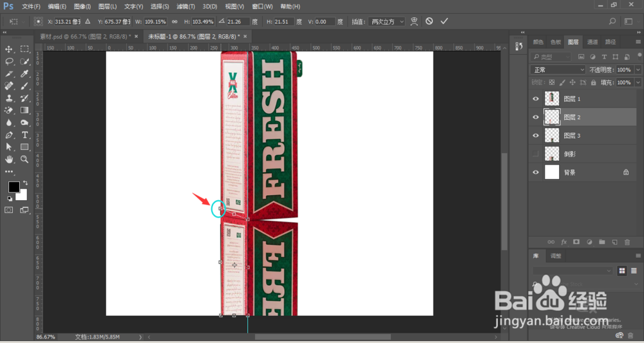Click the foreground color swatch
This screenshot has height=343, width=644.
(x=14, y=187)
